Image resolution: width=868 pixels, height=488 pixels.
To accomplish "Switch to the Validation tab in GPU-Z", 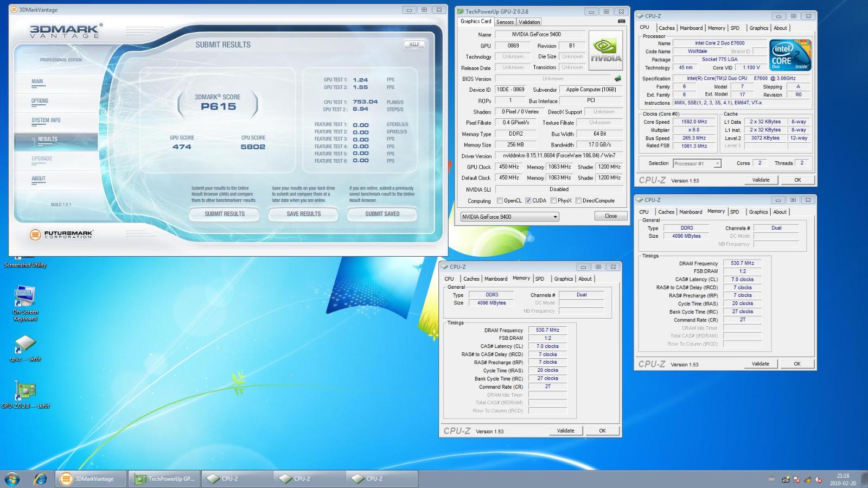I will (529, 22).
